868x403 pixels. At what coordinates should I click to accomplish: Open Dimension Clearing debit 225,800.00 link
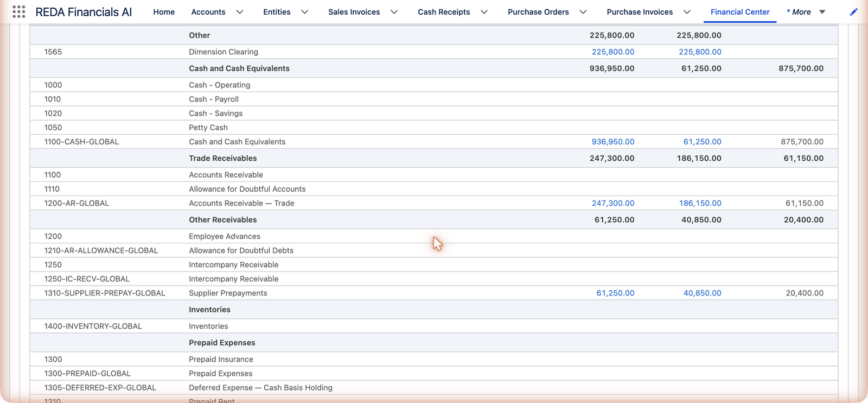613,52
